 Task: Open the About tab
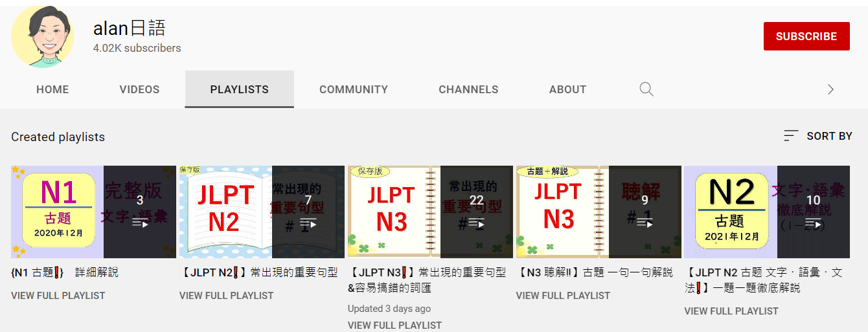pyautogui.click(x=567, y=89)
